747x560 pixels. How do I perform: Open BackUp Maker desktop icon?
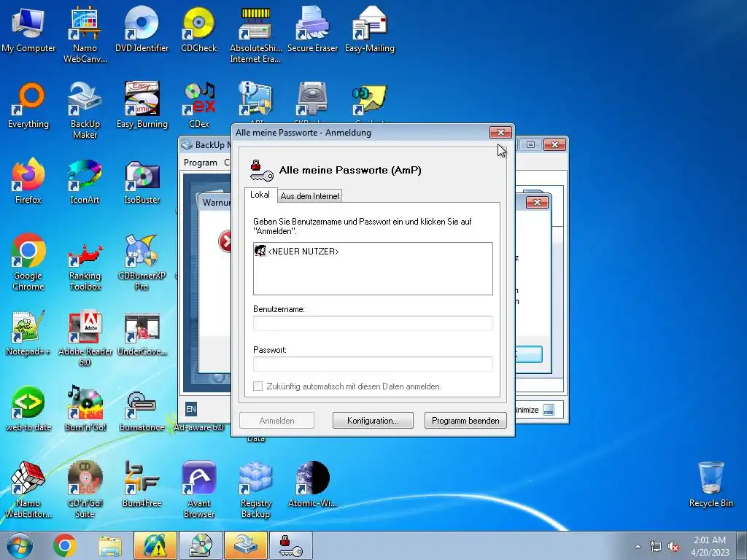85,111
